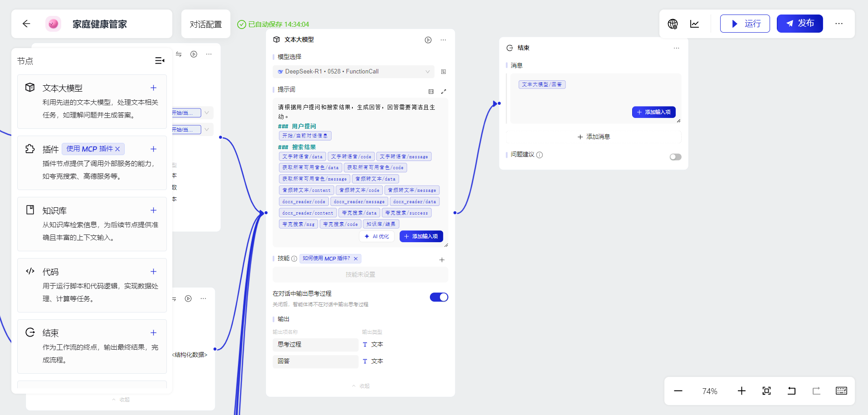Add a 文本大模型 node

(x=153, y=88)
